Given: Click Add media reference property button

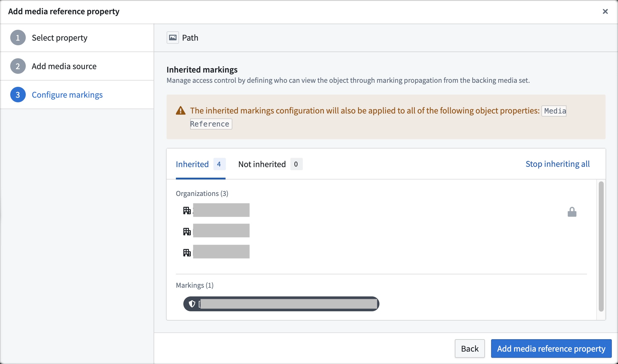Looking at the screenshot, I should (551, 348).
